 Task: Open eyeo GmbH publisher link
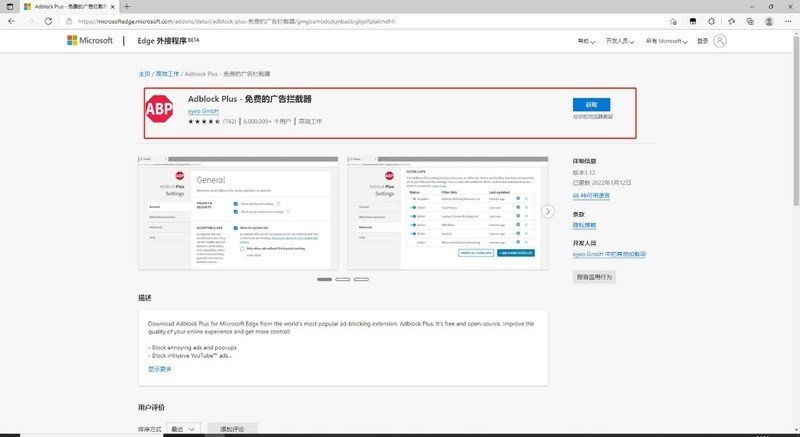203,111
